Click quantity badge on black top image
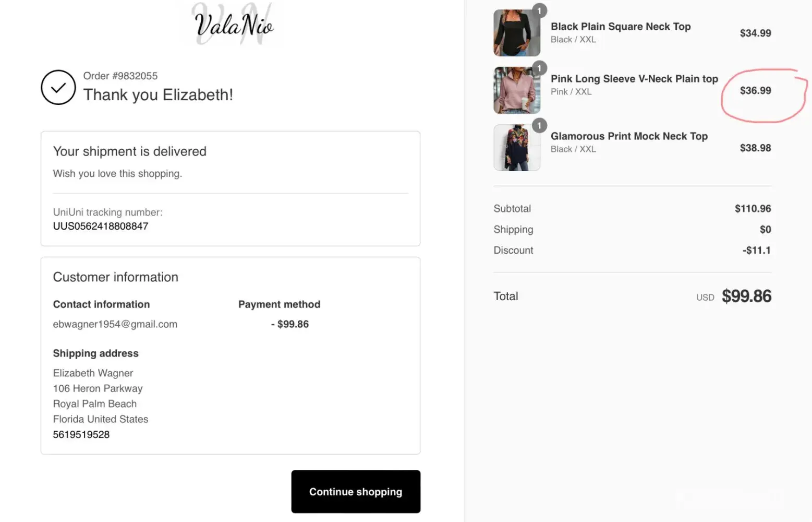Image resolution: width=812 pixels, height=522 pixels. (539, 10)
